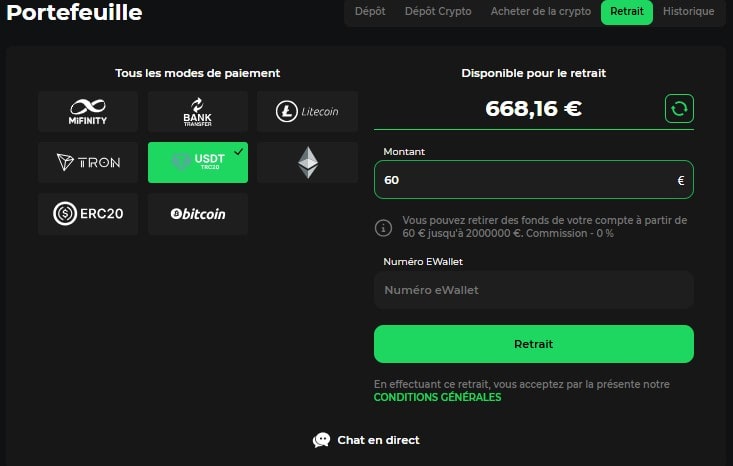Screen dimensions: 733x466
Task: Choose the Ethereum payment method
Action: [307, 162]
